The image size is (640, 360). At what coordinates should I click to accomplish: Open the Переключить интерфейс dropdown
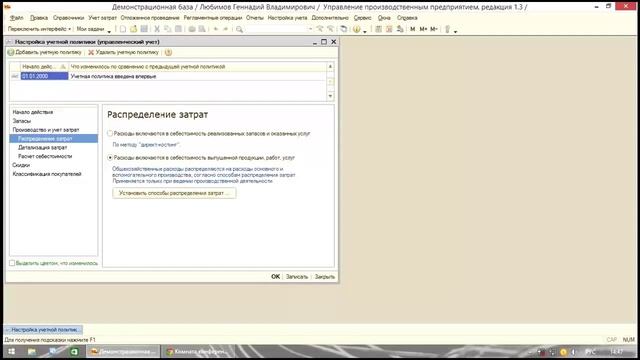(x=39, y=29)
